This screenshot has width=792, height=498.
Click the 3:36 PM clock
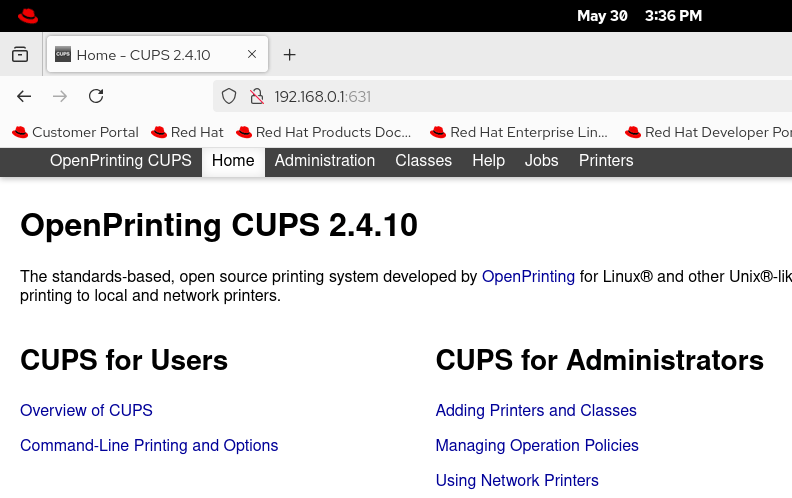[x=673, y=16]
